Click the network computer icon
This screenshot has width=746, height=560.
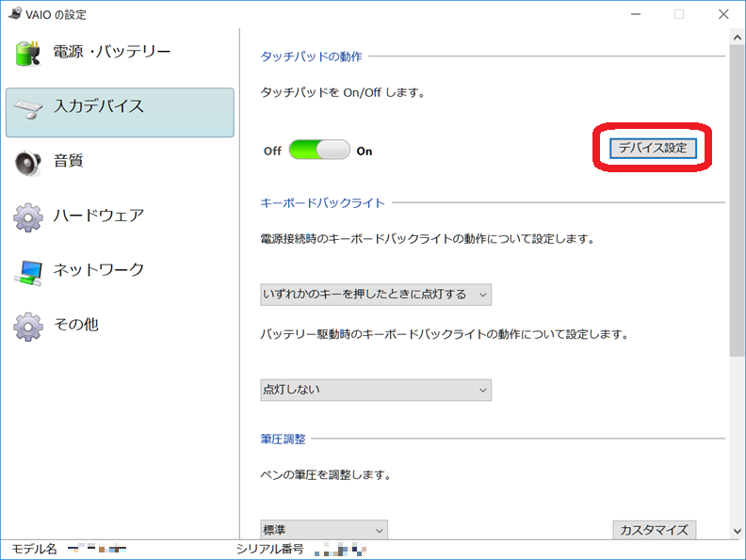[x=28, y=272]
